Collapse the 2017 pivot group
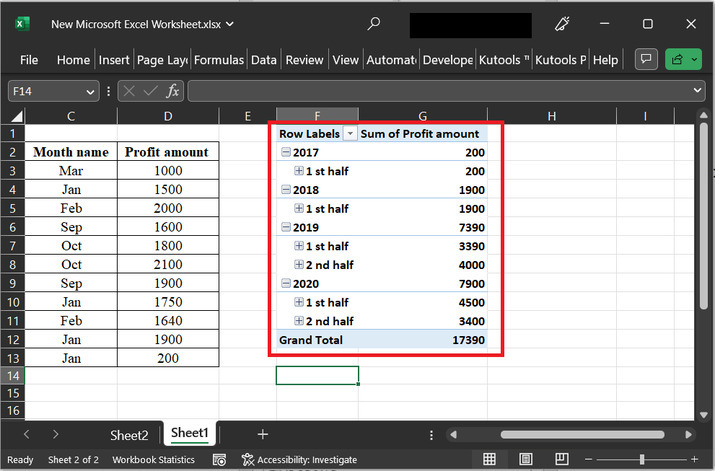The image size is (715, 471). (285, 152)
